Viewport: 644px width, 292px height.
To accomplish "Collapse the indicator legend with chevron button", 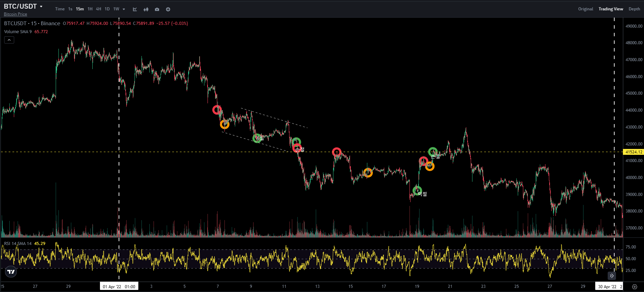I will tap(9, 40).
